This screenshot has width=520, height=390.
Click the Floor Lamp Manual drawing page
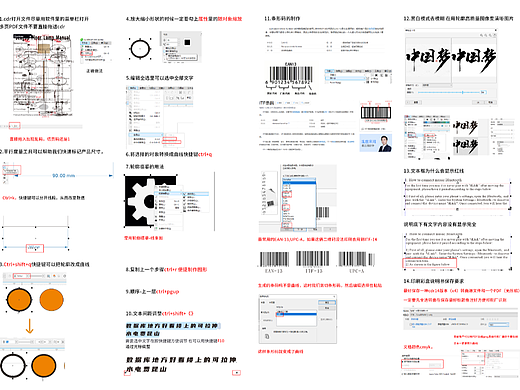42,75
